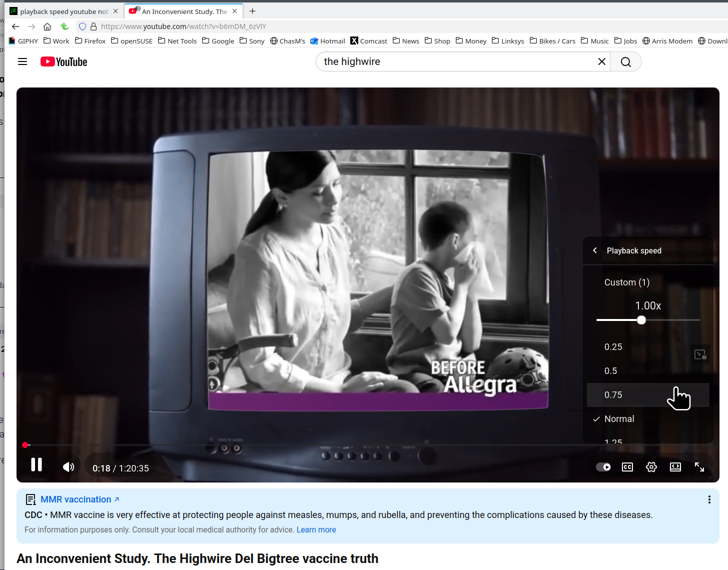Toggle the autoplay switch
Viewport: 728px width, 570px height.
603,467
